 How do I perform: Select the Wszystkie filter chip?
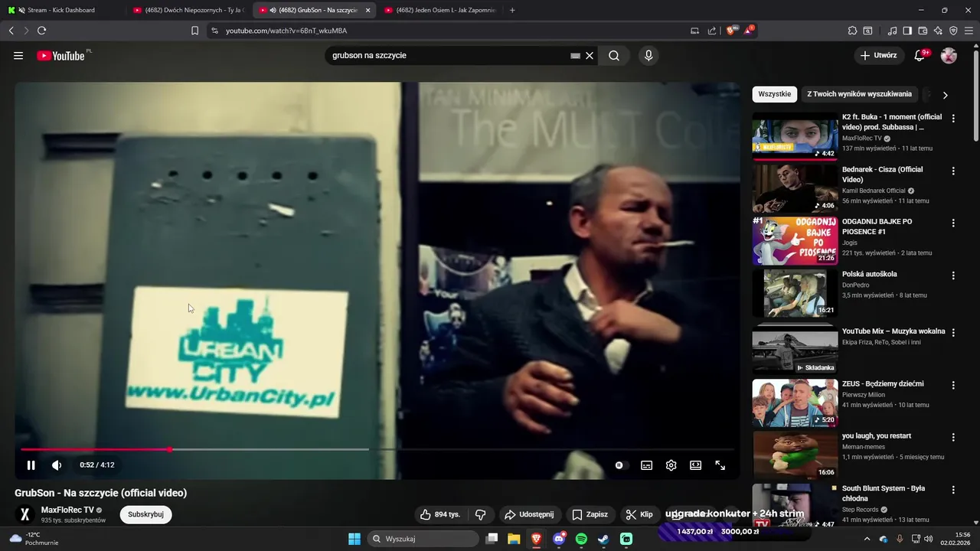click(775, 94)
